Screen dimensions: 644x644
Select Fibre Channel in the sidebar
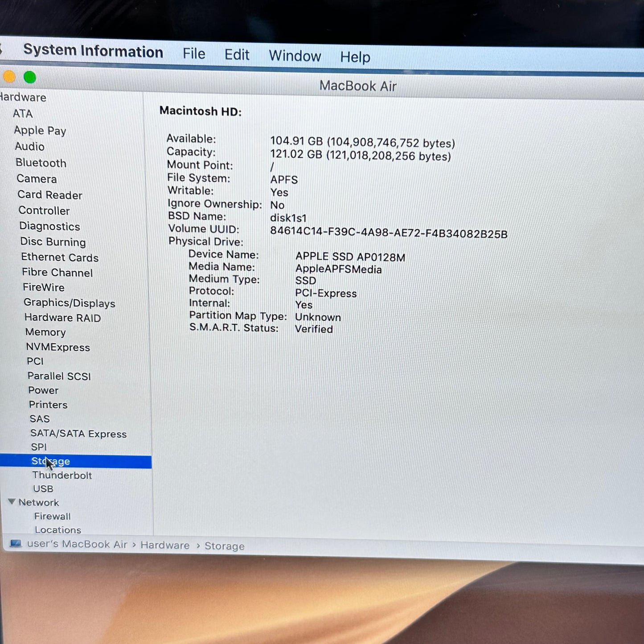pos(57,272)
